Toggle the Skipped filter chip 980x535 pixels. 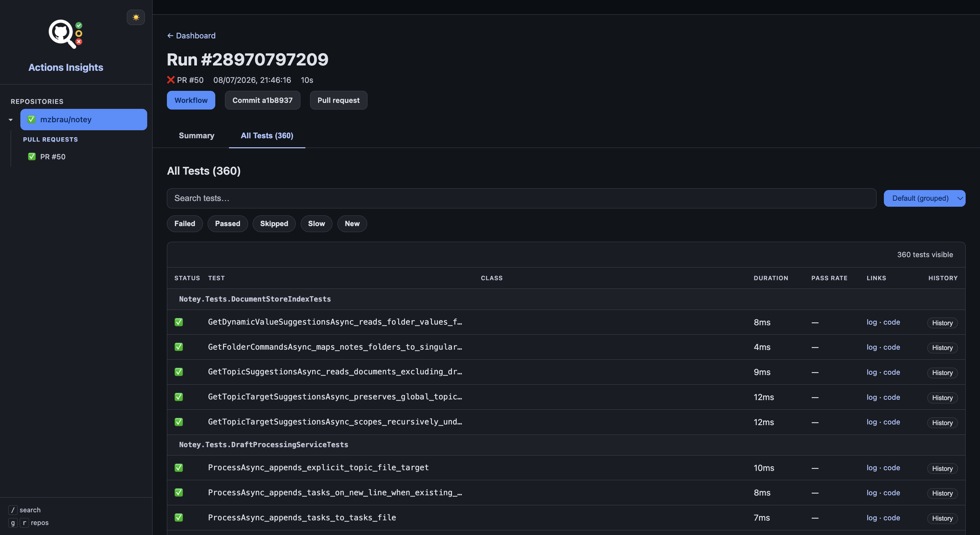[274, 224]
